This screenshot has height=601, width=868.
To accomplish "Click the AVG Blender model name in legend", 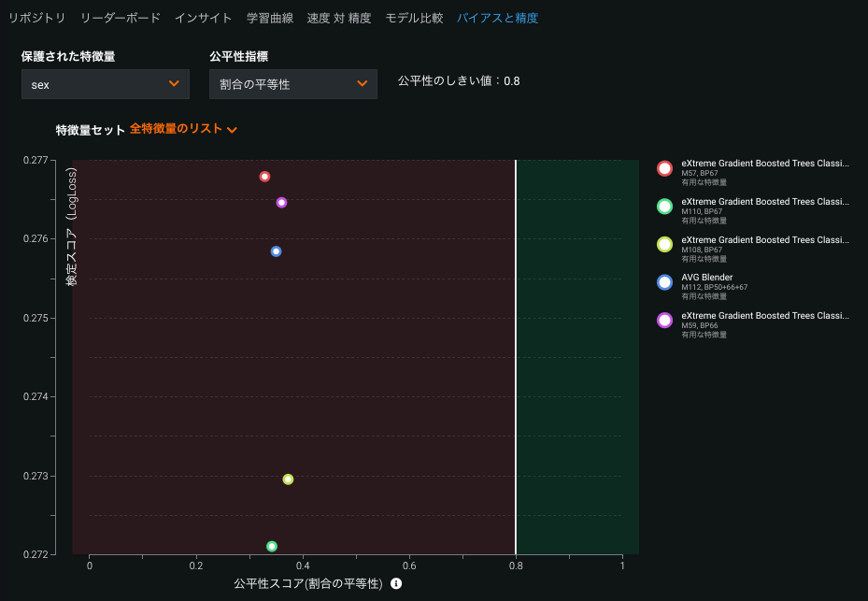I will pos(706,278).
